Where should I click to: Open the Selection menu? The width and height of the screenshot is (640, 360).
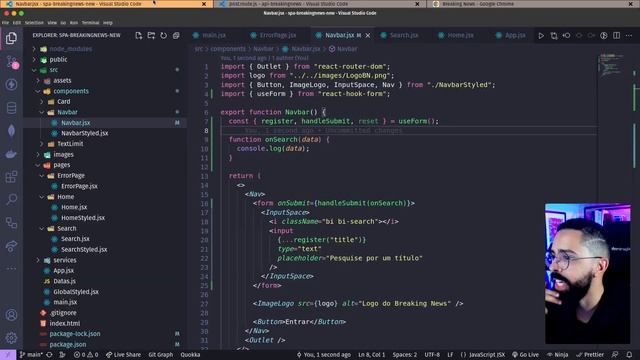[34, 23]
